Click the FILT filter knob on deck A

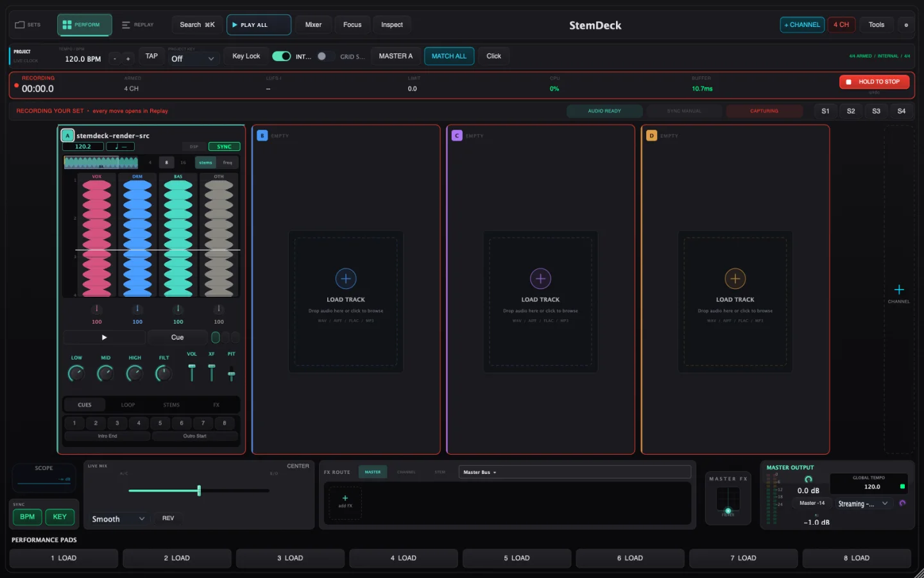point(164,372)
